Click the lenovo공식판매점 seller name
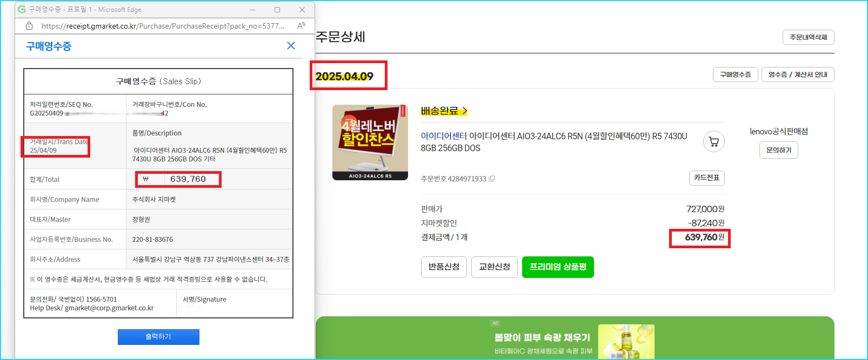 pyautogui.click(x=779, y=131)
